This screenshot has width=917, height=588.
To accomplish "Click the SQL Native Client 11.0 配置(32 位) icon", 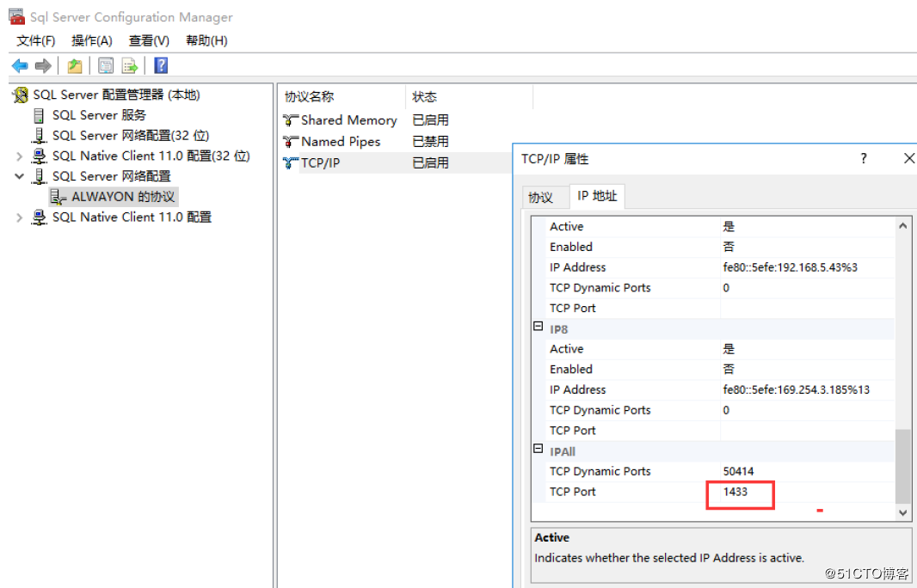I will point(39,156).
